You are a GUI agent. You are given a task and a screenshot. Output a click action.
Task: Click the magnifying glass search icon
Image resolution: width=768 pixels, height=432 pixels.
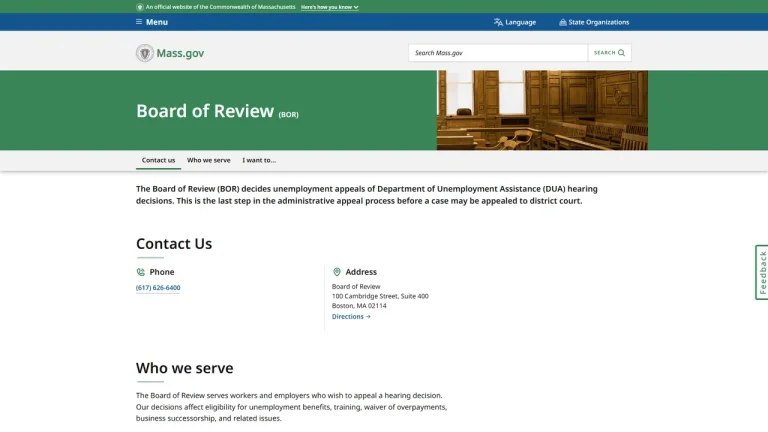coord(622,53)
